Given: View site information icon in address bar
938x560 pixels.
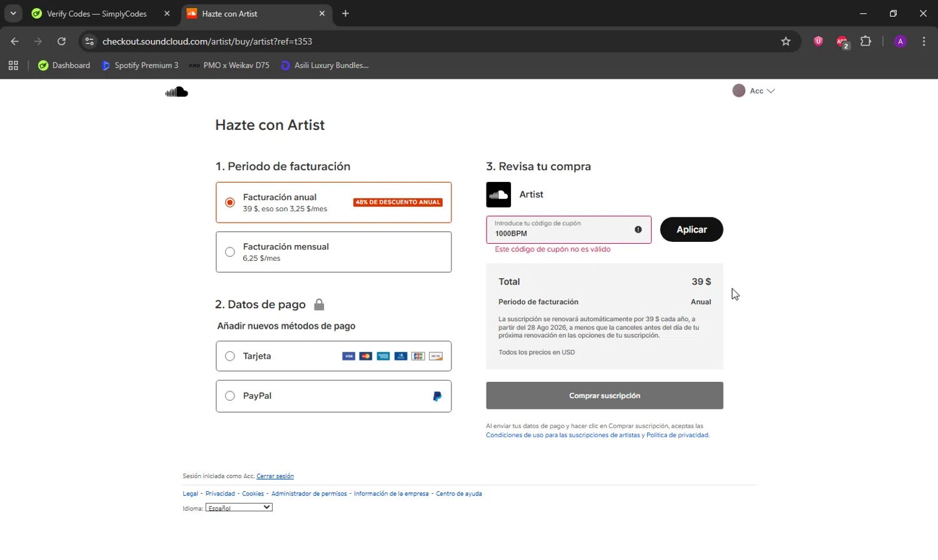Looking at the screenshot, I should 89,41.
